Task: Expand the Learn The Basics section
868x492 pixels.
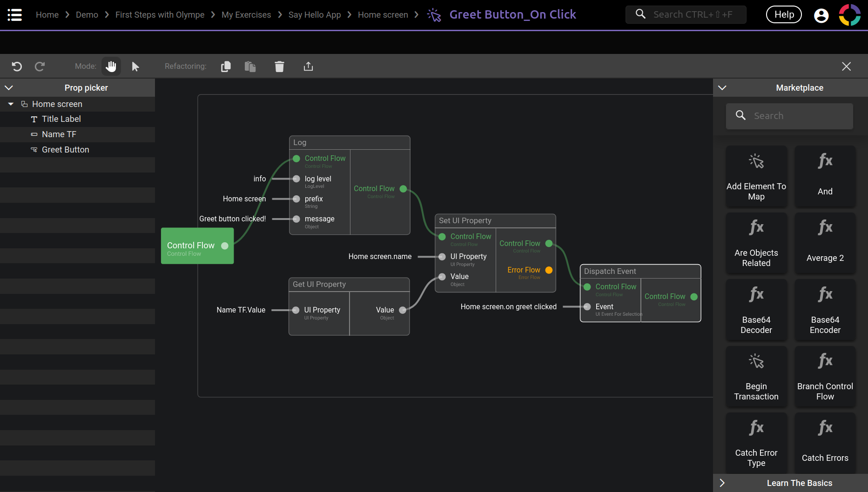Action: pos(722,483)
